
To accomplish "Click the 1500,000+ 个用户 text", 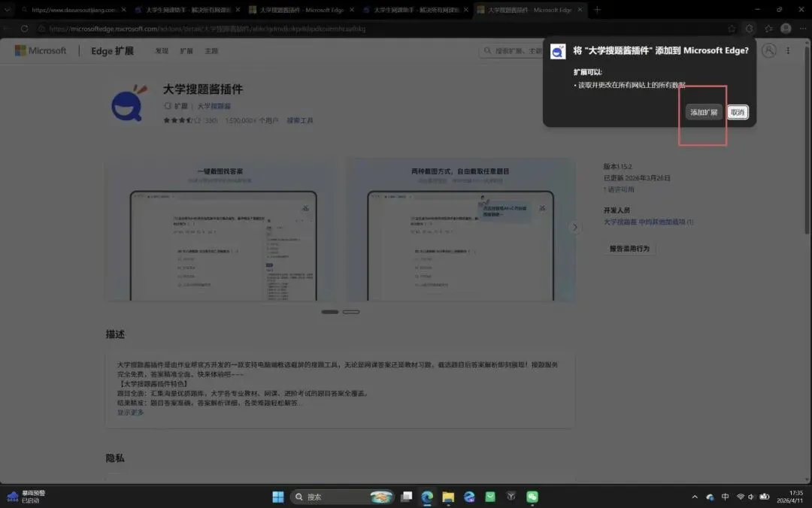I will coord(252,120).
